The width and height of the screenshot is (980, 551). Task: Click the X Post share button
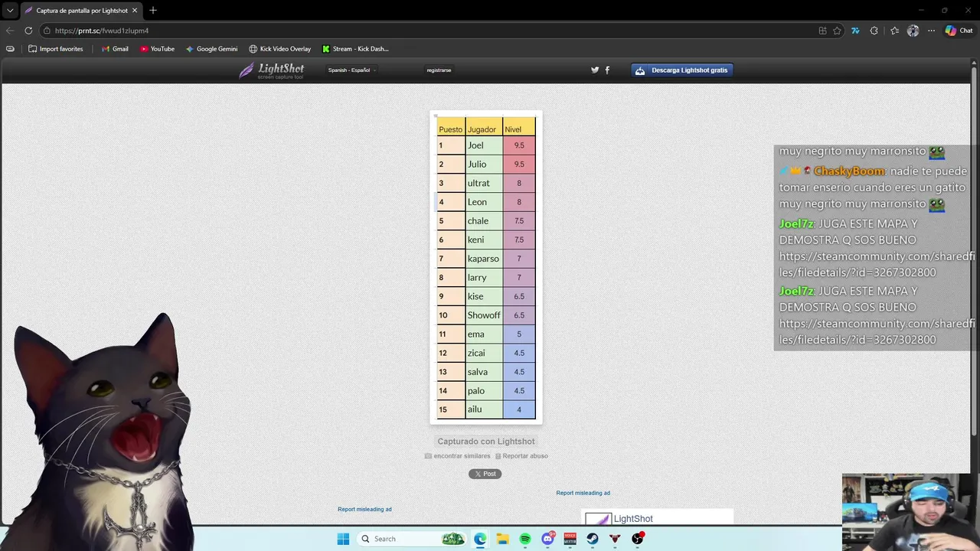[485, 474]
